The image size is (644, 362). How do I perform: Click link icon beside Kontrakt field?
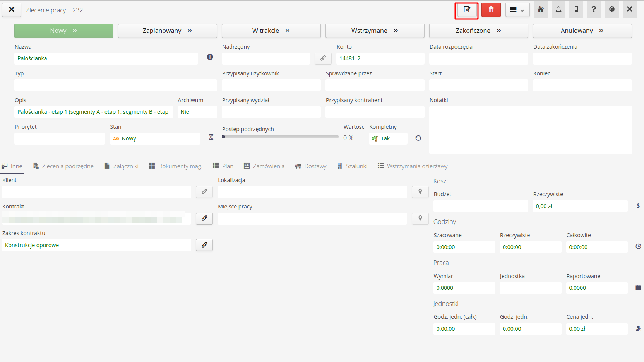[x=204, y=219]
